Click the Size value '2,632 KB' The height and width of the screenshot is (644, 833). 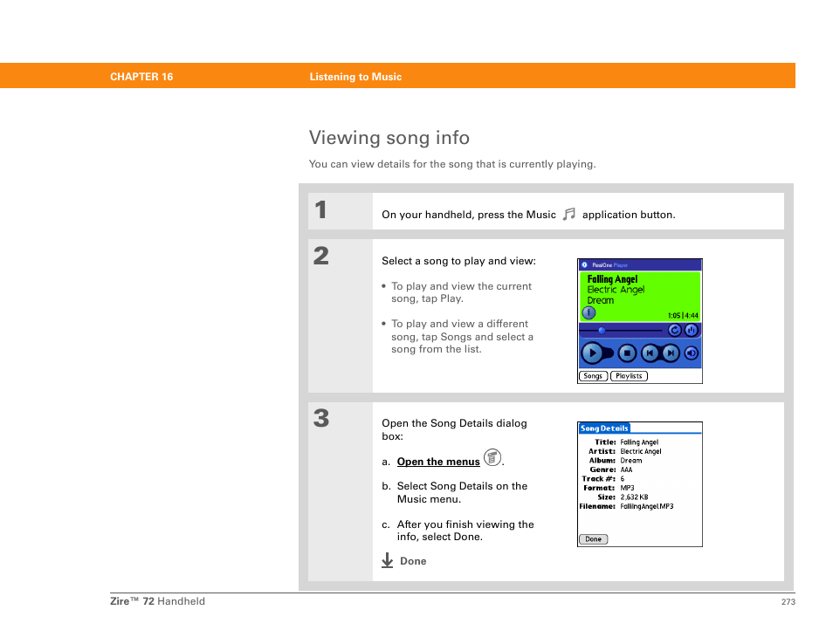click(x=634, y=497)
